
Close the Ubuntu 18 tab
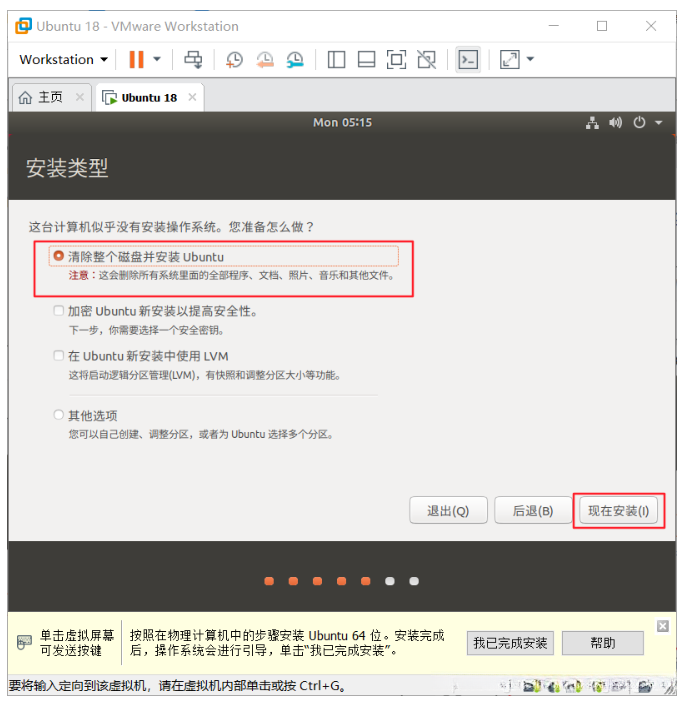(192, 97)
